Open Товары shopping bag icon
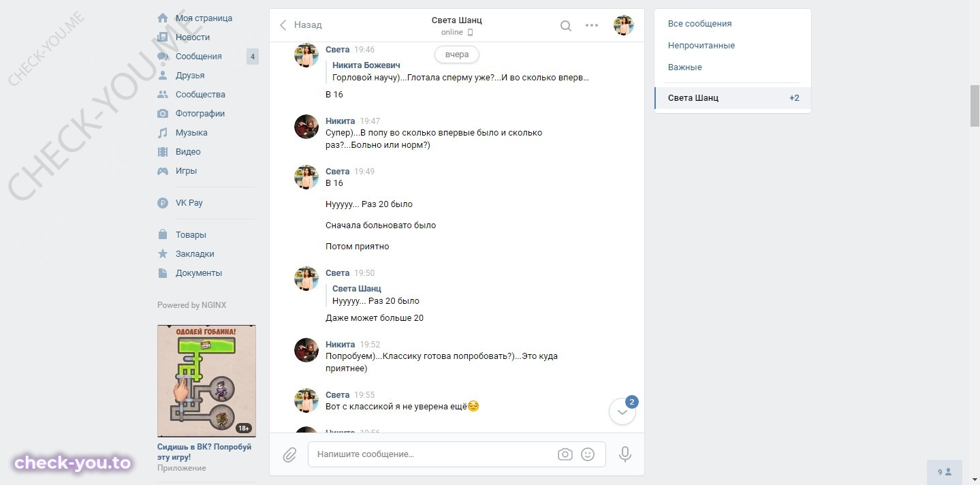This screenshot has height=485, width=980. [x=163, y=235]
